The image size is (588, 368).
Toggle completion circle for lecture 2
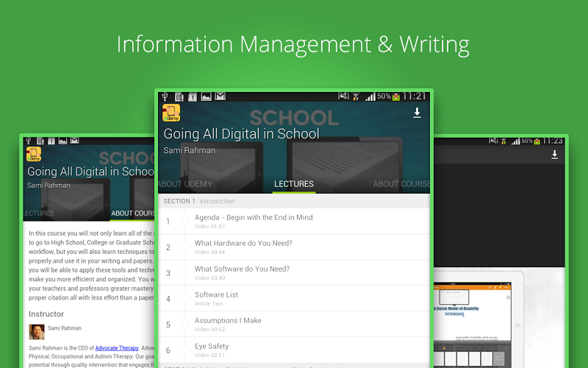click(x=184, y=247)
